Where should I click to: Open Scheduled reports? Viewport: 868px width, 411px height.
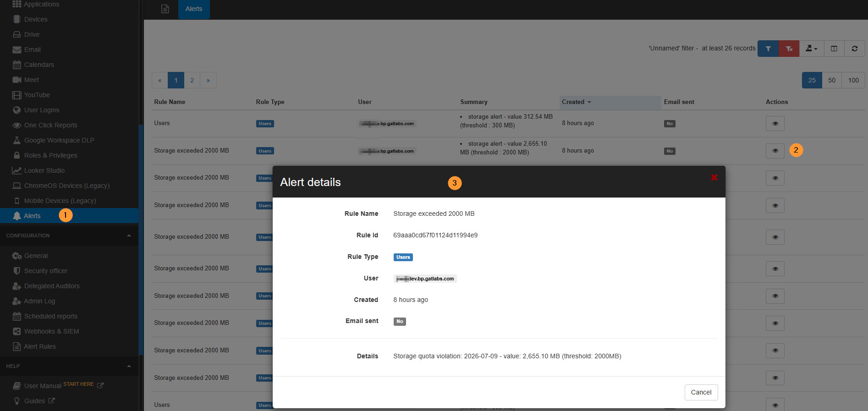[50, 316]
